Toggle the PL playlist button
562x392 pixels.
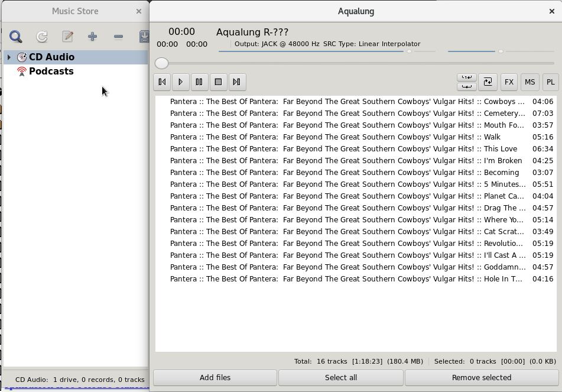550,82
